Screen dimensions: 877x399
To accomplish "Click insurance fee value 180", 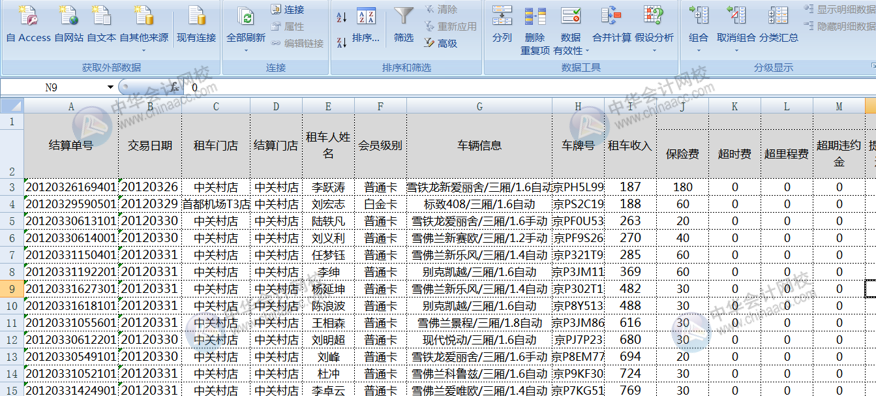I will coord(683,187).
